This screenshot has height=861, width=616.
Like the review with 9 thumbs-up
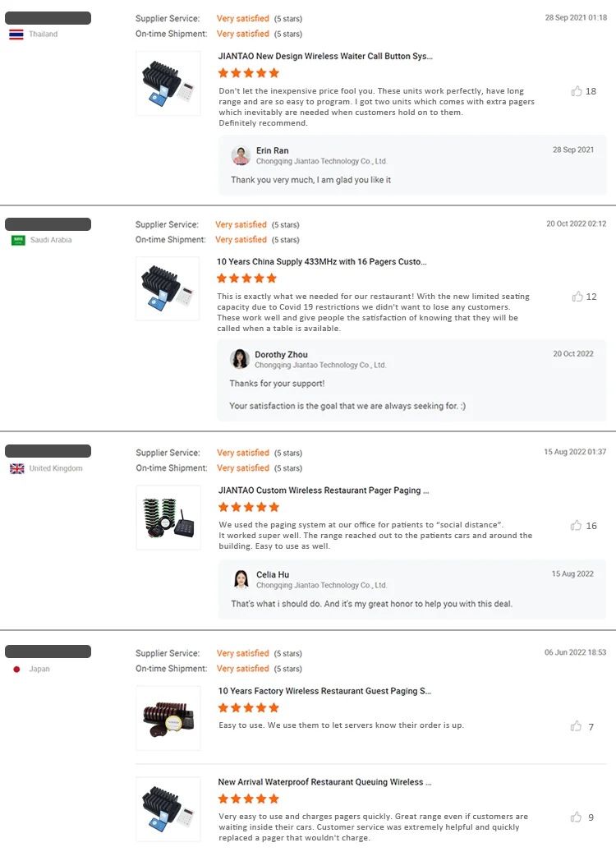[577, 817]
